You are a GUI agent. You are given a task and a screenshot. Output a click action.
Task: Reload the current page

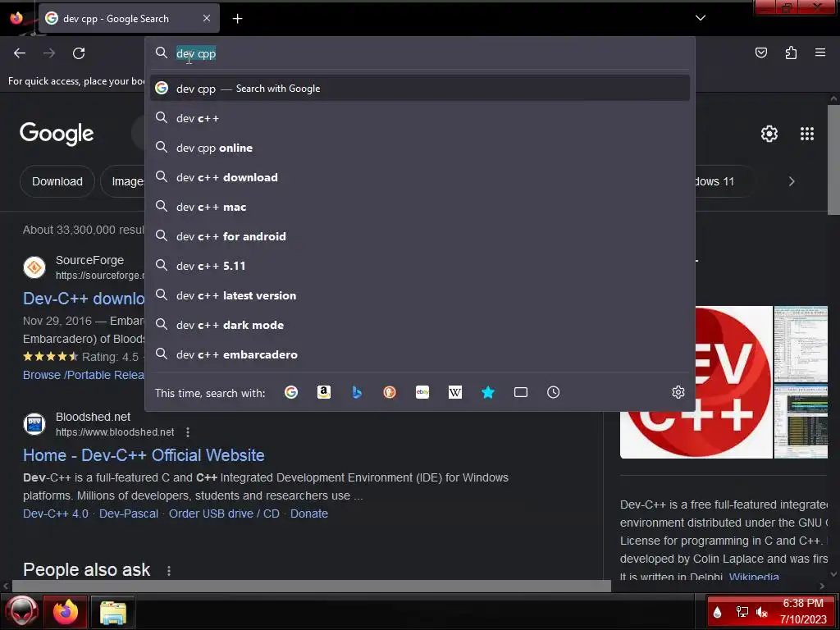point(79,53)
